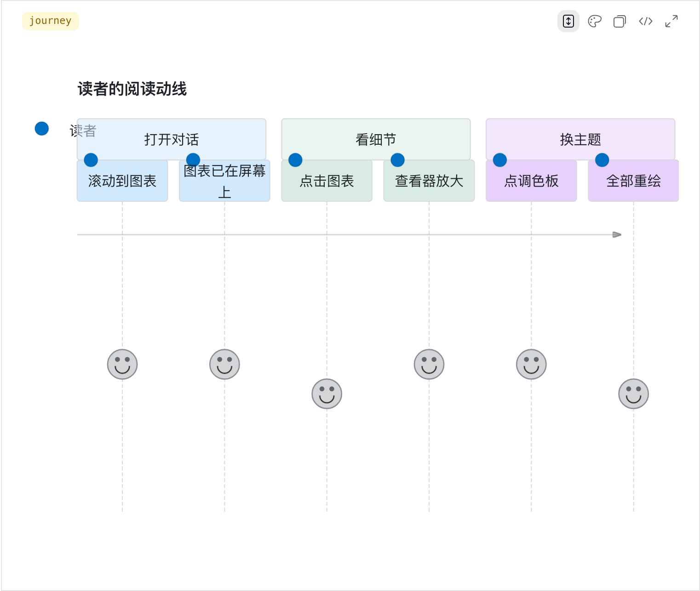Select the 看细节 section header
Screen dimensions: 700x591
[x=376, y=139]
